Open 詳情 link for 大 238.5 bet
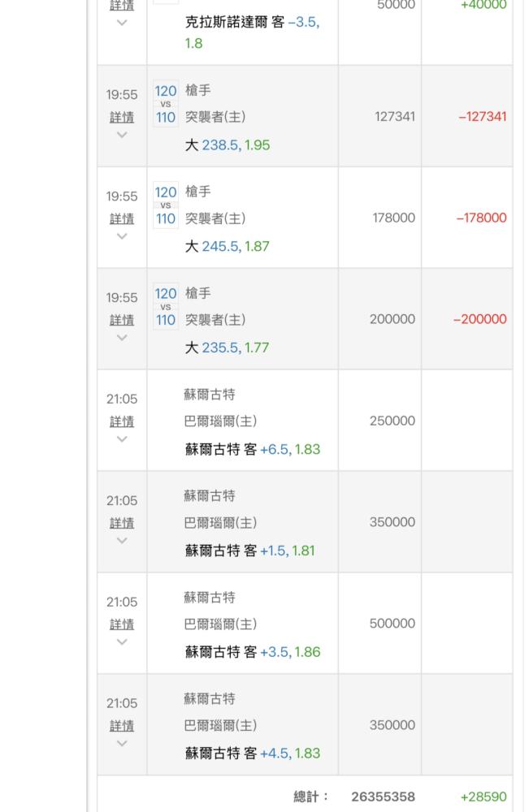The width and height of the screenshot is (529, 812). (x=122, y=118)
